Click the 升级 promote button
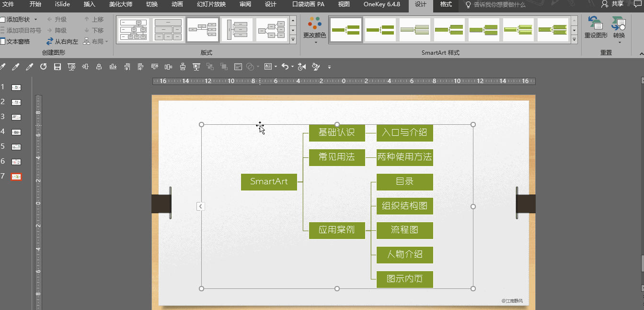The image size is (644, 310). point(57,20)
